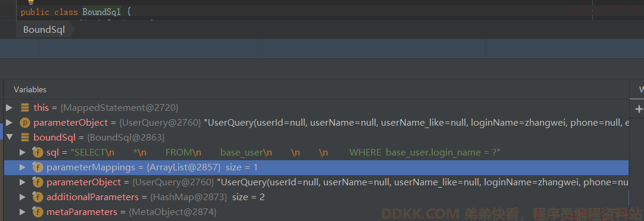
Task: Expand parameterObject field under boundSql
Action: [x=23, y=182]
